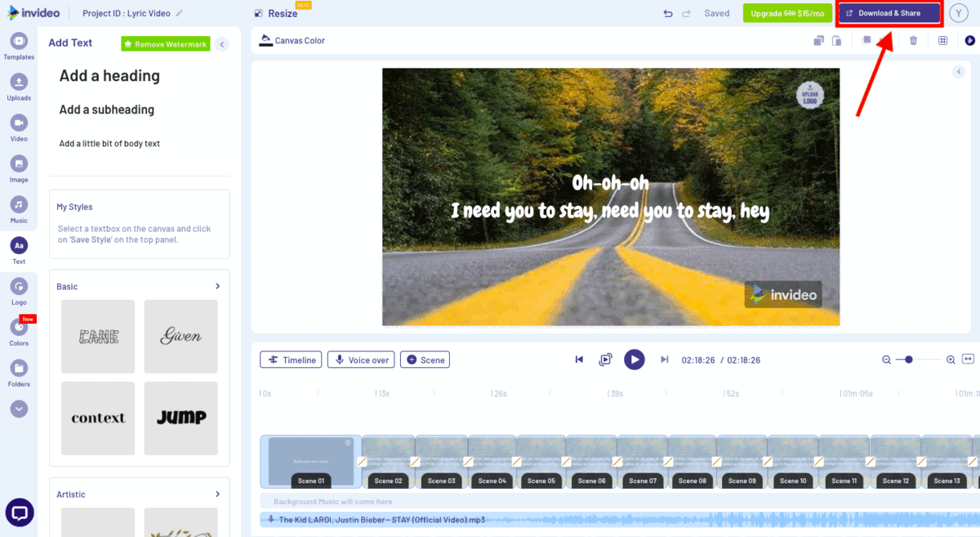
Task: Click the Voice over button
Action: pos(361,360)
